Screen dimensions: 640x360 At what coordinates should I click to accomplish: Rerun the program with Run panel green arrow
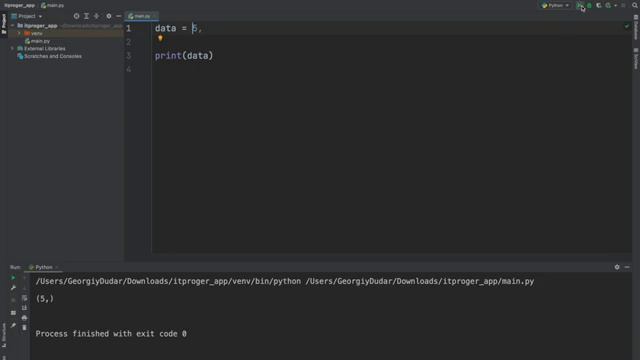coord(13,278)
